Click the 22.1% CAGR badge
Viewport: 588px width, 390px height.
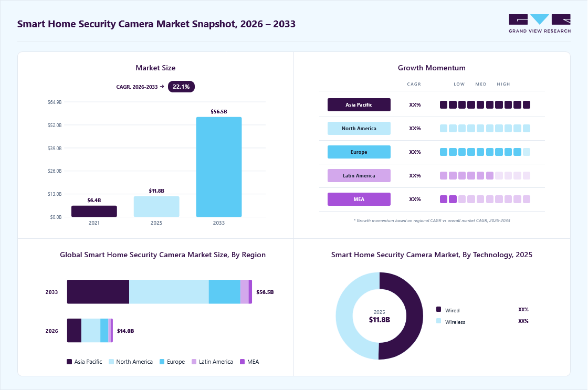(x=181, y=87)
